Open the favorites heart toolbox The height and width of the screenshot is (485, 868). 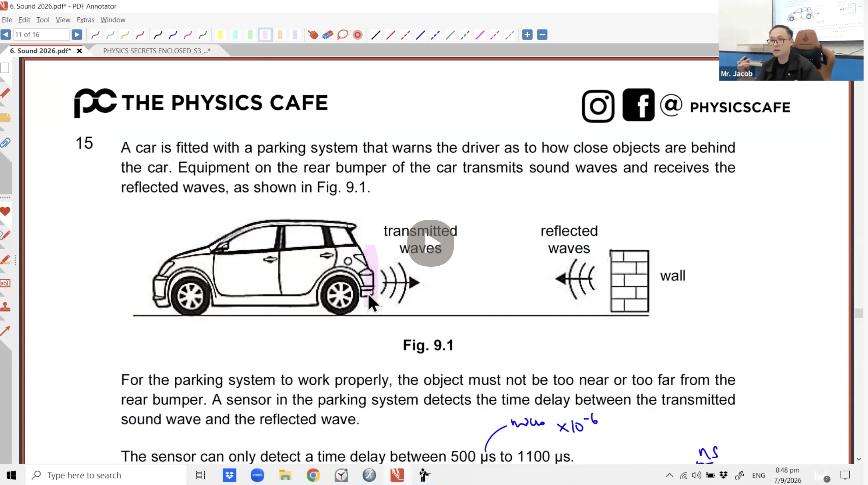point(5,212)
